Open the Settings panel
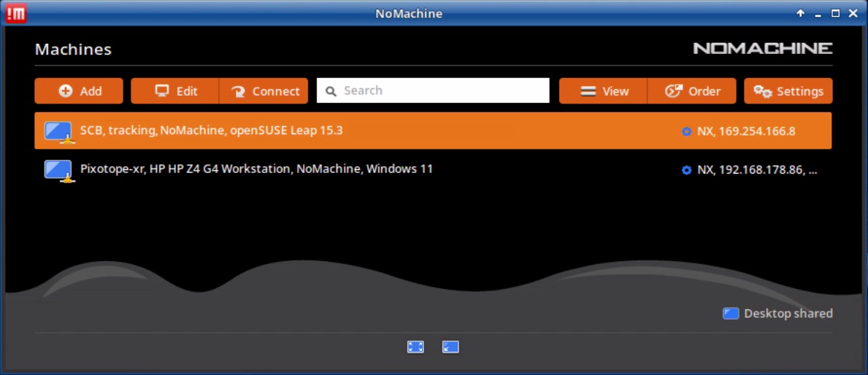Image resolution: width=868 pixels, height=375 pixels. tap(788, 91)
